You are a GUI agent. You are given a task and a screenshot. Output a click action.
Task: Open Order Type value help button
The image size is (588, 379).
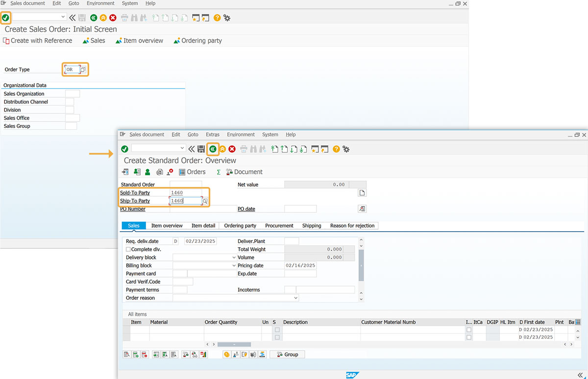[x=83, y=70]
